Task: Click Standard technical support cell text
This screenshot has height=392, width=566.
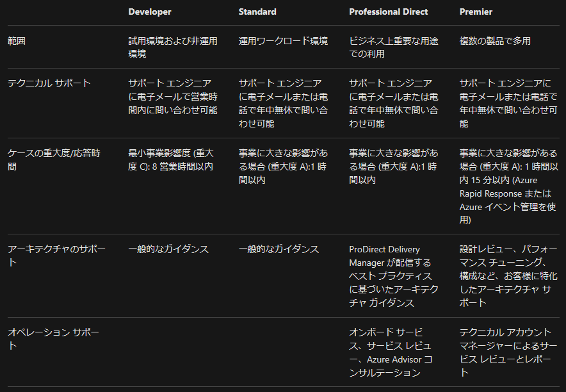Action: (283, 103)
